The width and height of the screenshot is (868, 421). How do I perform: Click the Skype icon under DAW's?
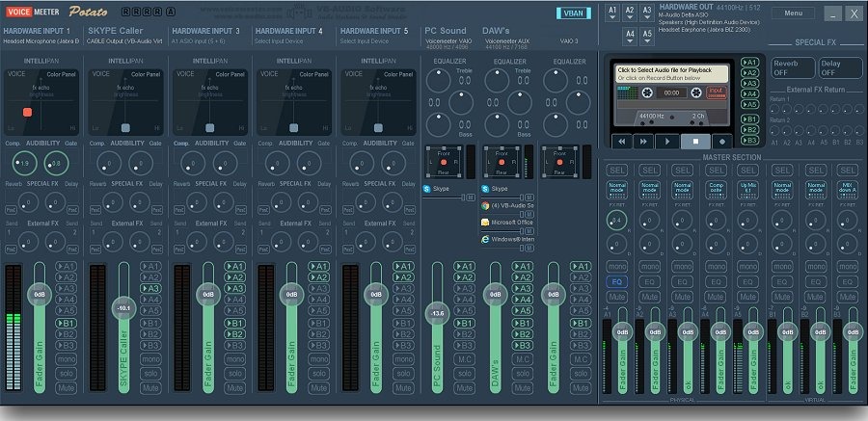coord(485,189)
